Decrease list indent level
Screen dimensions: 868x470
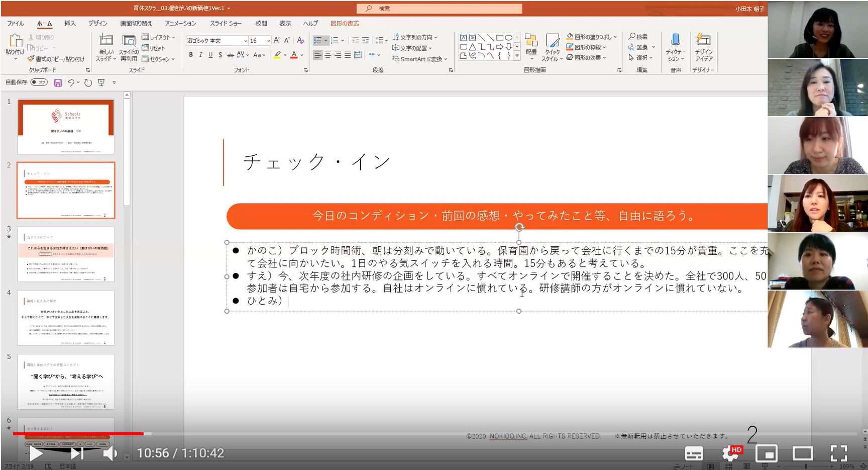(356, 40)
